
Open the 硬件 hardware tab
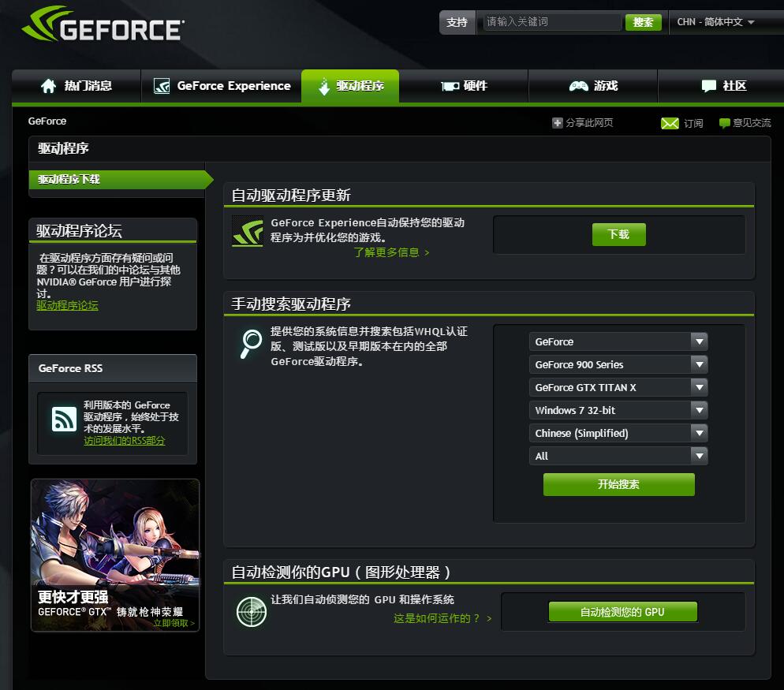tap(464, 86)
